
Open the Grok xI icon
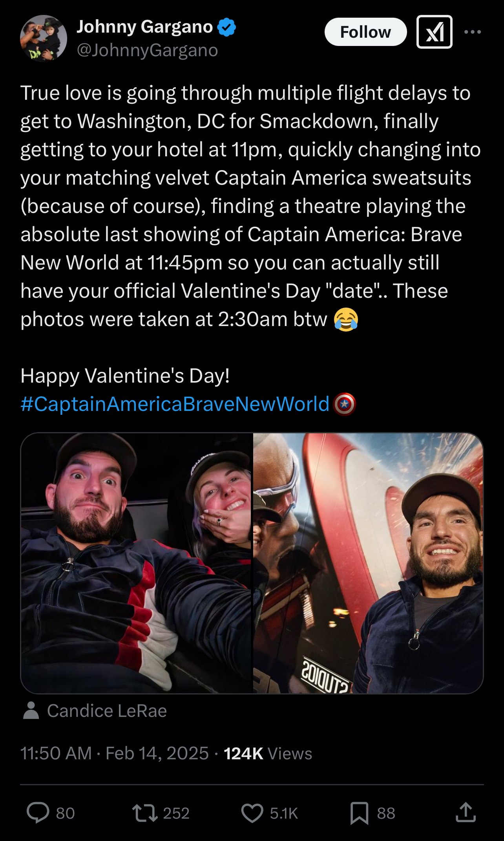pyautogui.click(x=435, y=32)
